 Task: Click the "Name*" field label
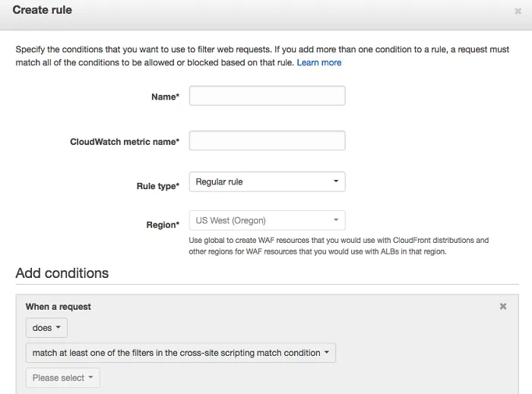click(165, 97)
